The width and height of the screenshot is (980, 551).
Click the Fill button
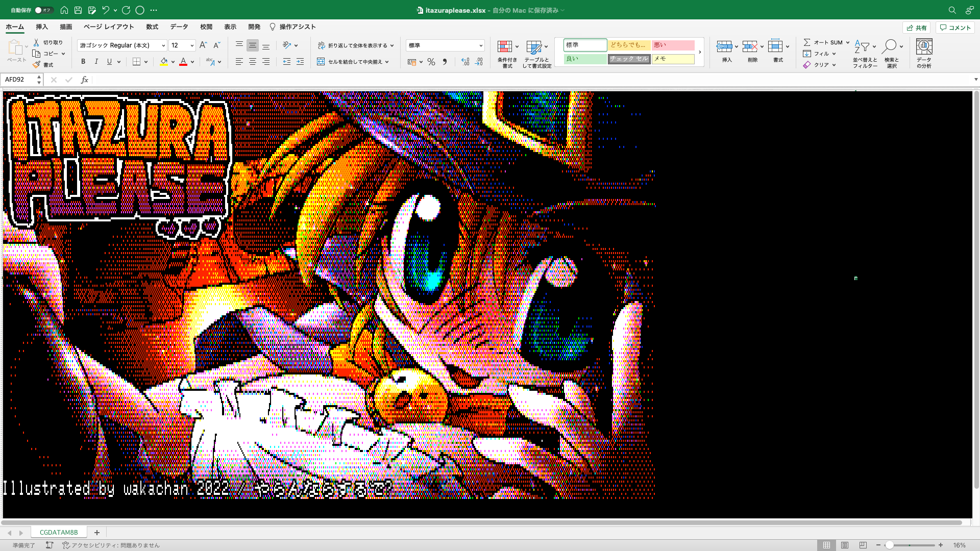819,54
